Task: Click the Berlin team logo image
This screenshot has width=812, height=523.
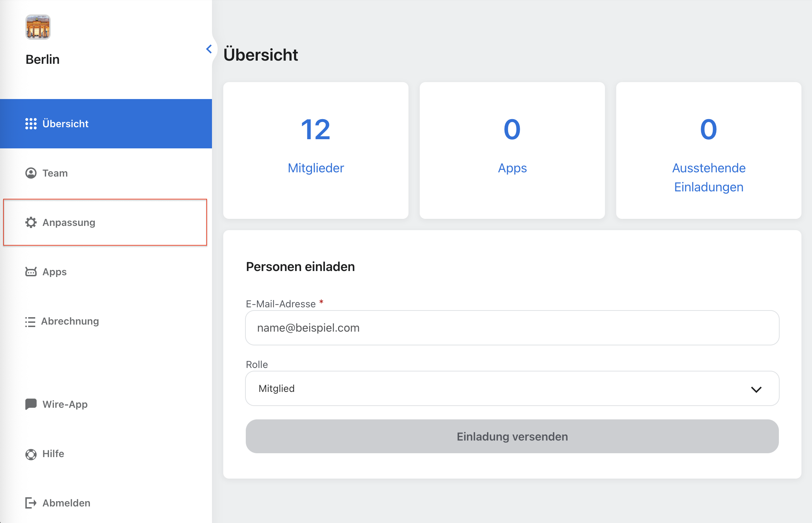Action: tap(38, 27)
